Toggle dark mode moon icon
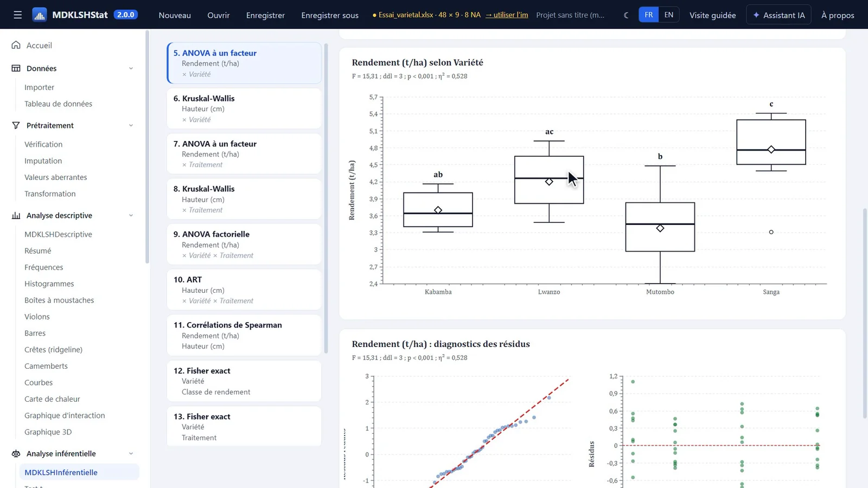Viewport: 868px width, 488px height. click(627, 15)
